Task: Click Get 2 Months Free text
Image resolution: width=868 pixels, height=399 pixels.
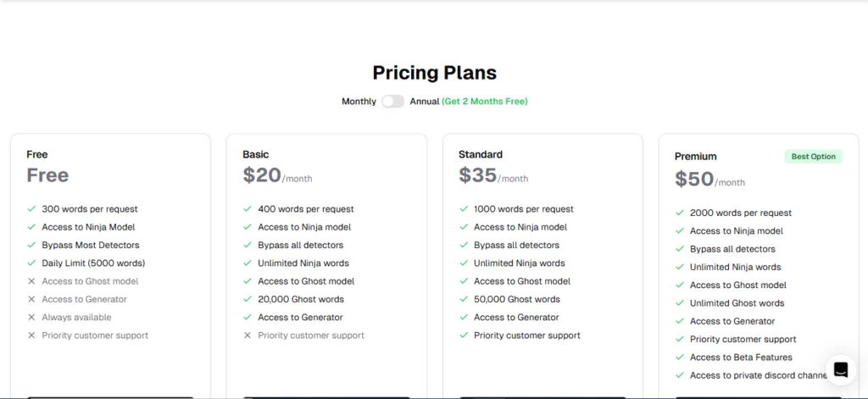Action: coord(485,102)
